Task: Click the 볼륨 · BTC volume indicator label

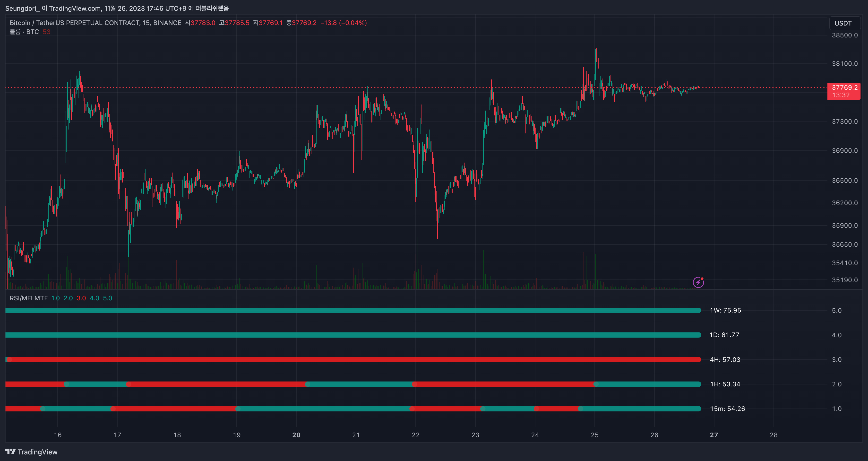Action: pyautogui.click(x=24, y=32)
